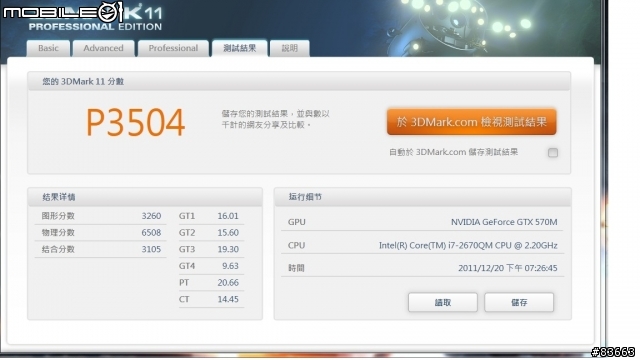Click the 圖形分數 label

click(x=58, y=216)
